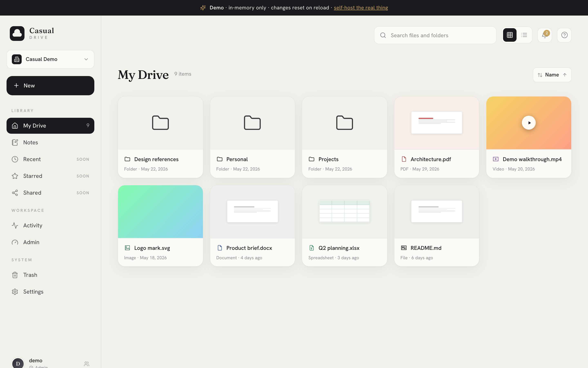This screenshot has height=368, width=588.
Task: Click the spreadsheet icon beside Q2 planning.xlsx
Action: [x=312, y=248]
